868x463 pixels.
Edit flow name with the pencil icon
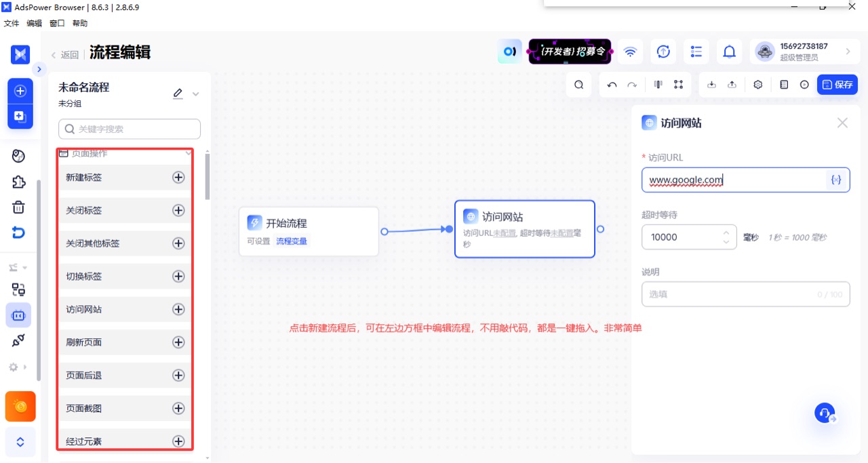pos(178,94)
